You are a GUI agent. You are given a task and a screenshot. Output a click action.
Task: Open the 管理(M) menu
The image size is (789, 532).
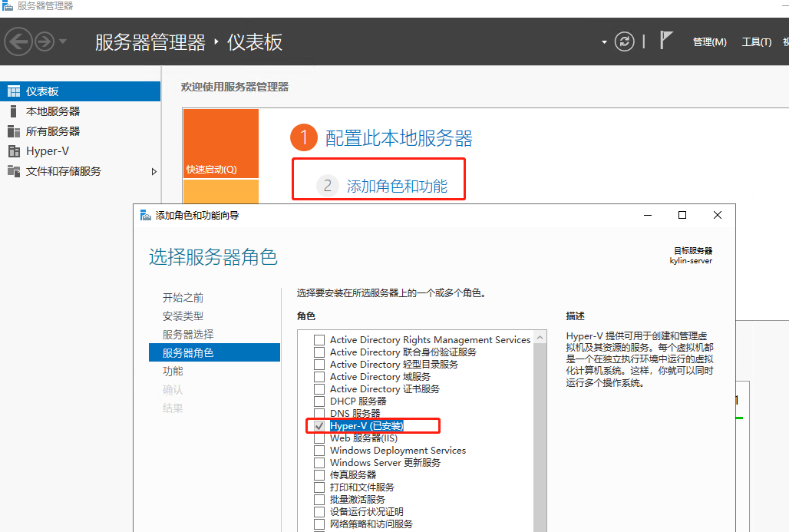point(709,42)
